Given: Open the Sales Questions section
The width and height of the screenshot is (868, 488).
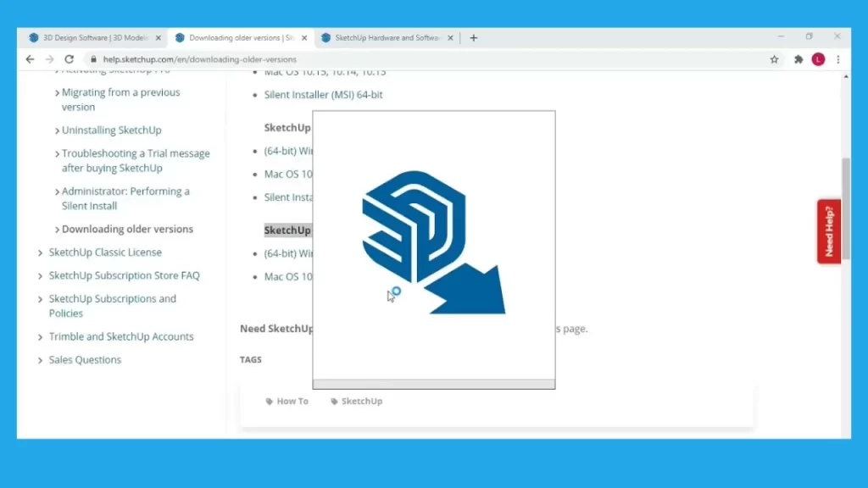Looking at the screenshot, I should click(85, 359).
